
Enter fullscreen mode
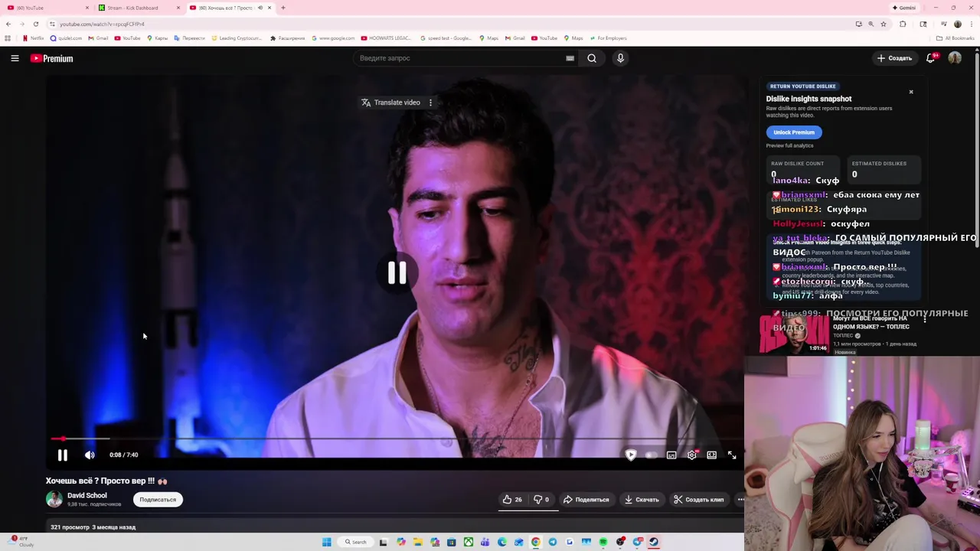click(x=732, y=455)
